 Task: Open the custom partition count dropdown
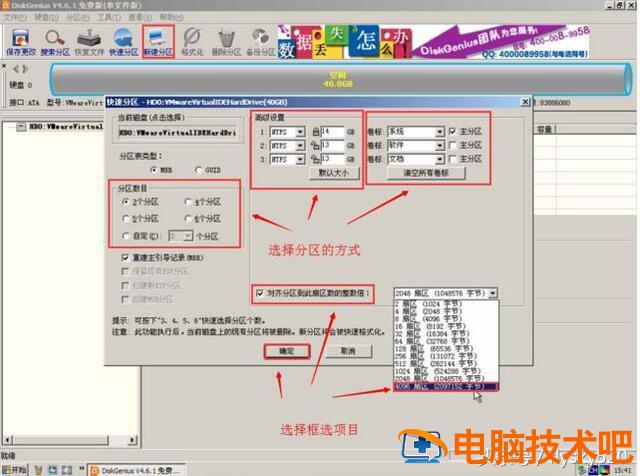point(188,236)
